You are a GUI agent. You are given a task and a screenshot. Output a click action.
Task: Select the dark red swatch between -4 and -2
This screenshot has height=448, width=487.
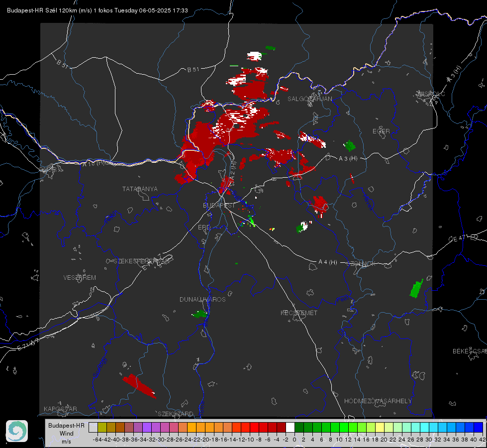281,427
